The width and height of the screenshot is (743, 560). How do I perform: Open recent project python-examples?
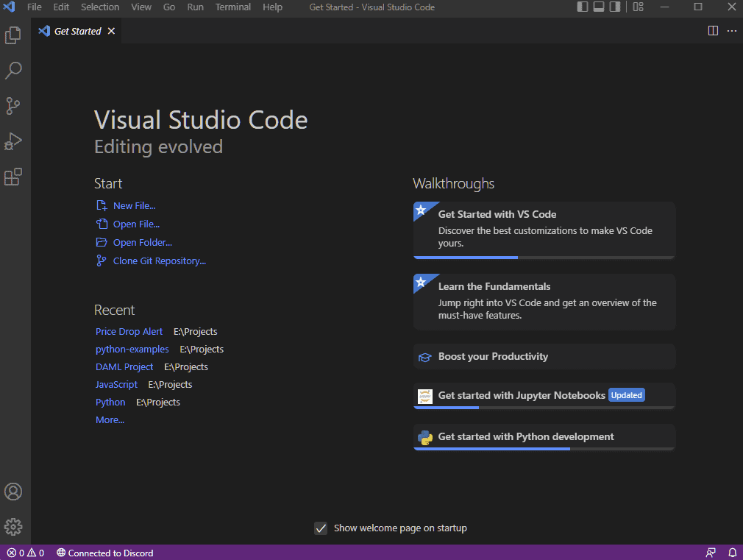(132, 349)
